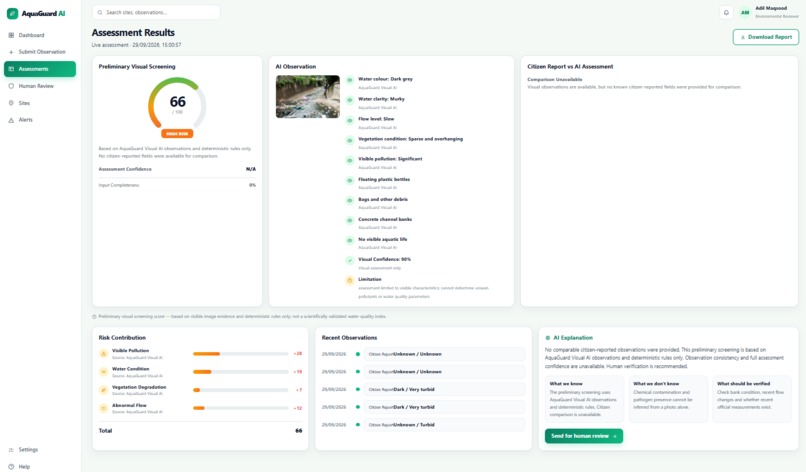Click the Alerts warning triangle icon
The height and width of the screenshot is (472, 806).
point(11,120)
